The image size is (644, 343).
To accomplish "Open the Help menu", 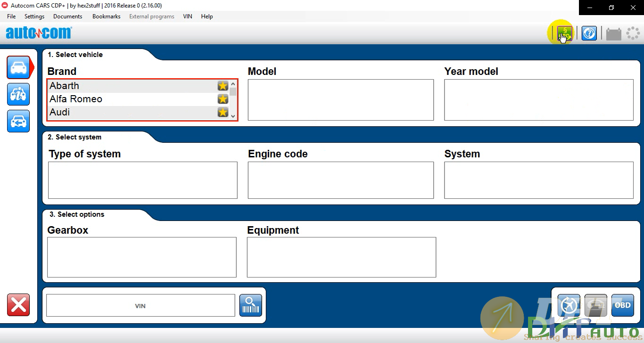I will [x=207, y=16].
